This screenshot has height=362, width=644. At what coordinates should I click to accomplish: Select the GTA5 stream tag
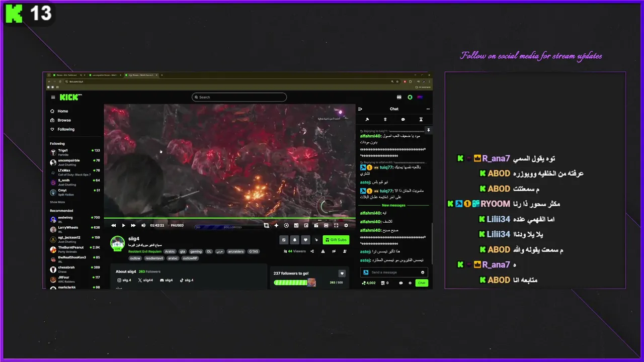(x=254, y=251)
